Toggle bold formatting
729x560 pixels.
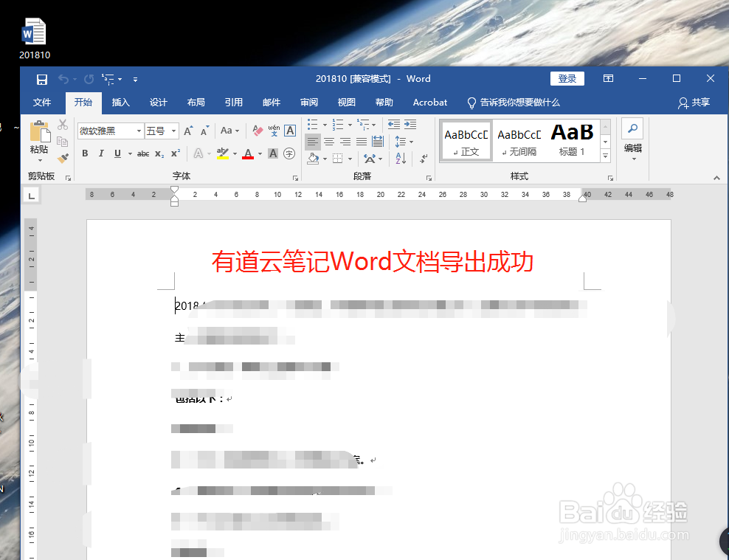coord(85,153)
